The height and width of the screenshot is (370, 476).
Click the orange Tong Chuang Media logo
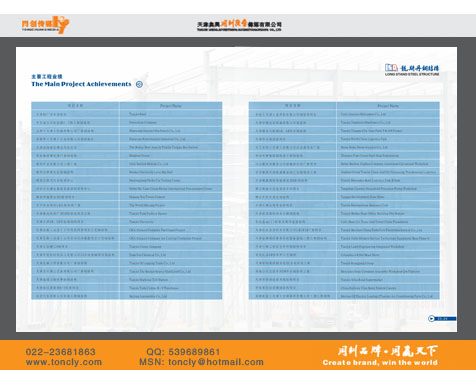click(x=45, y=25)
